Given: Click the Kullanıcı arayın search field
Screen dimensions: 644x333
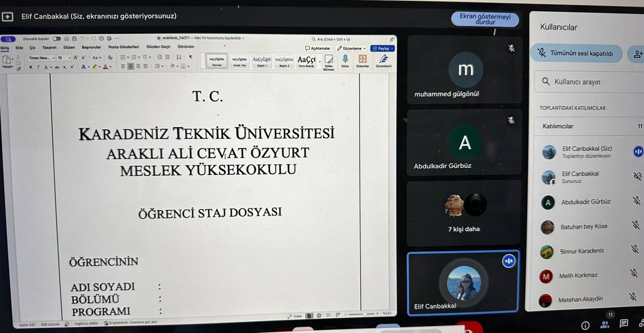Looking at the screenshot, I should 589,82.
